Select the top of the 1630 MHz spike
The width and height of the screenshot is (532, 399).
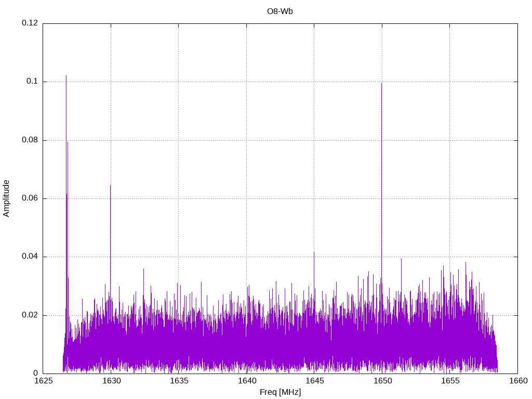(x=110, y=185)
